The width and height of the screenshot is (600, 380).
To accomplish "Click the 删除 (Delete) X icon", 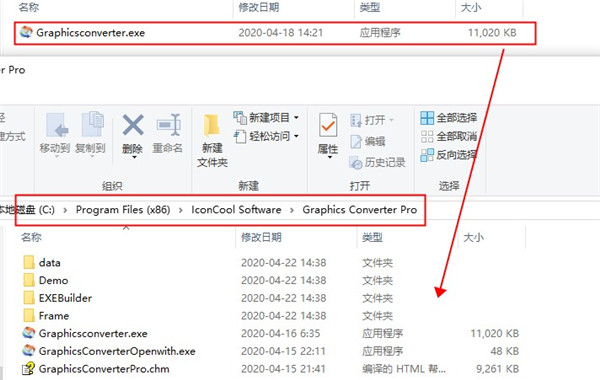I will pos(133,125).
